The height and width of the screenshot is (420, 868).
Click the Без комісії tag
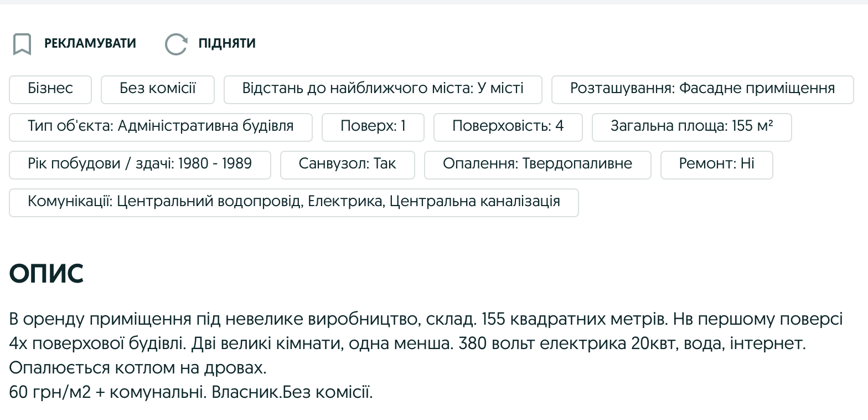tap(157, 89)
